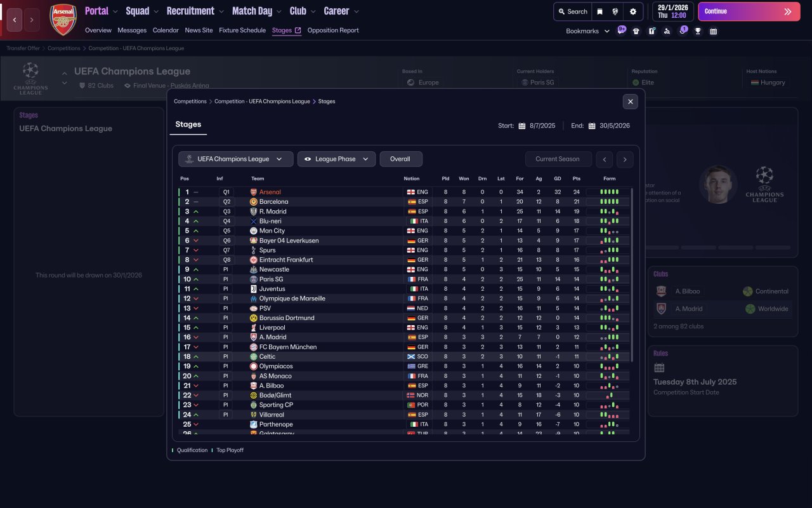Open the tactics board shortcut icon
The width and height of the screenshot is (812, 508).
click(x=652, y=31)
